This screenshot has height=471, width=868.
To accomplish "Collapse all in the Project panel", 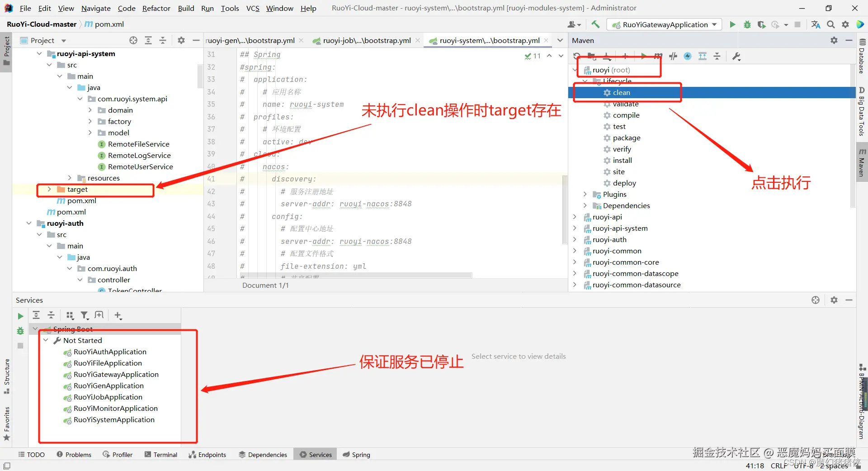I will (163, 40).
